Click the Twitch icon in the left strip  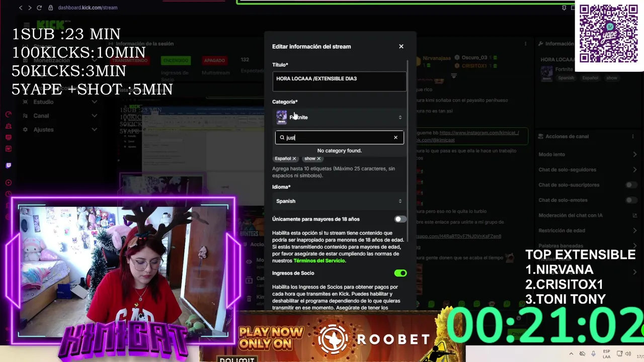coord(8,165)
